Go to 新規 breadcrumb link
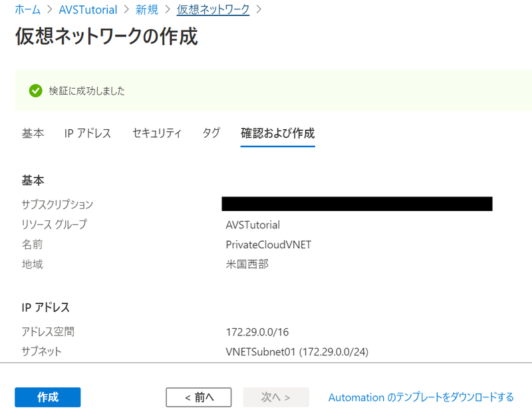Screen dimensions: 532x416 click(147, 10)
